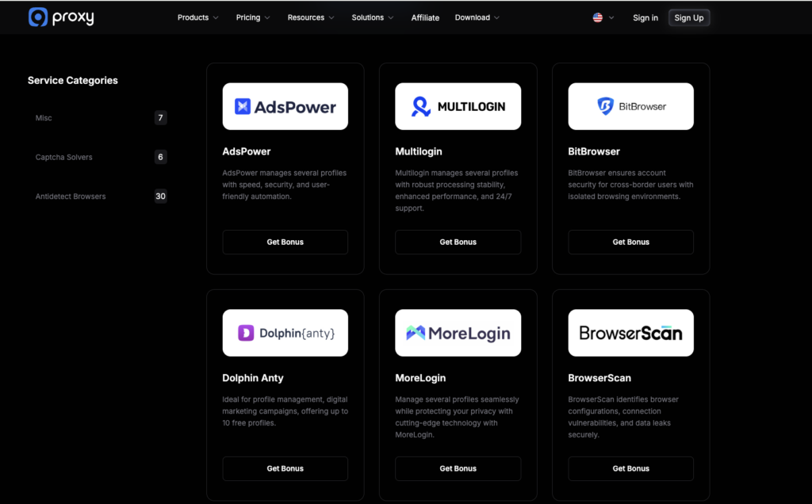The width and height of the screenshot is (812, 504).
Task: Expand the Products menu chevron
Action: point(216,17)
